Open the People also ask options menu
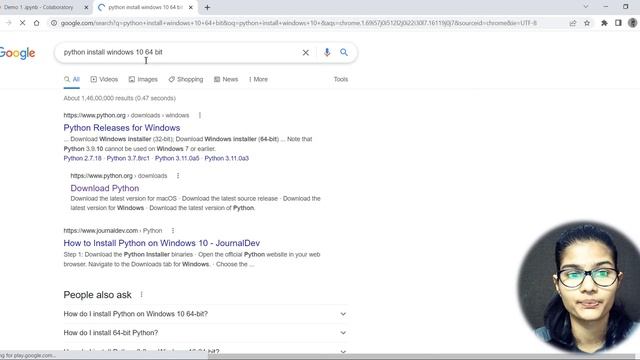This screenshot has height=360, width=640. coord(141,295)
